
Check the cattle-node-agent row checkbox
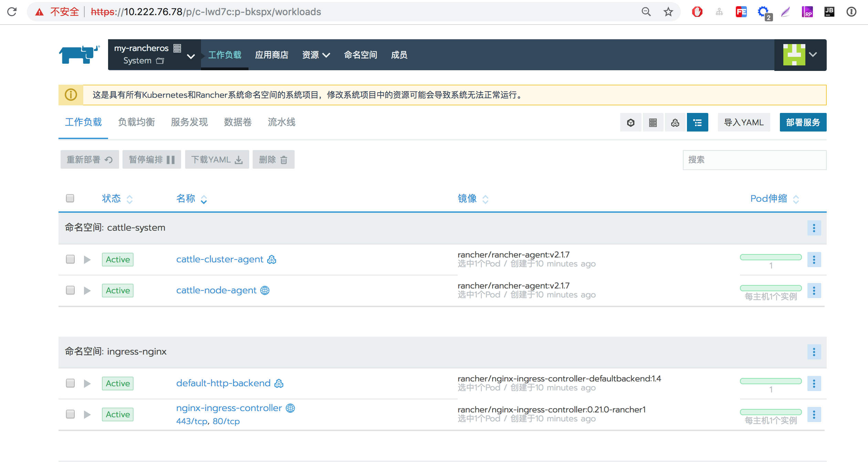70,290
